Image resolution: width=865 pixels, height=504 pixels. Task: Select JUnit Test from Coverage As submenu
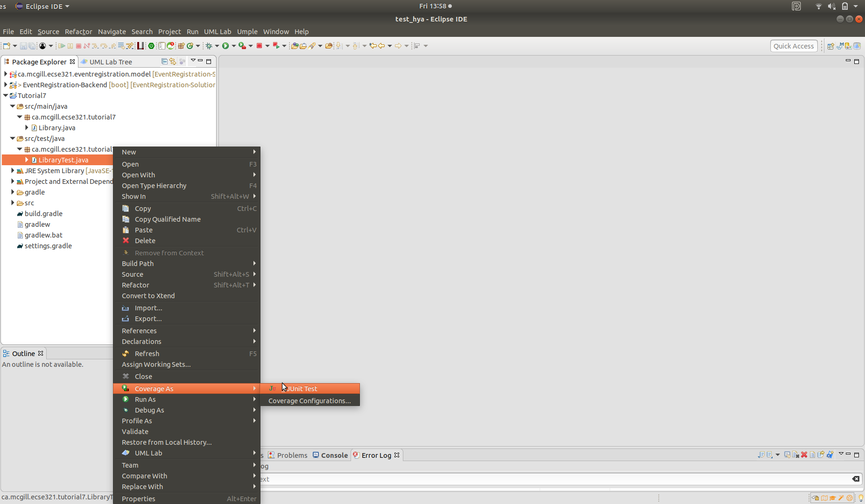pos(302,389)
